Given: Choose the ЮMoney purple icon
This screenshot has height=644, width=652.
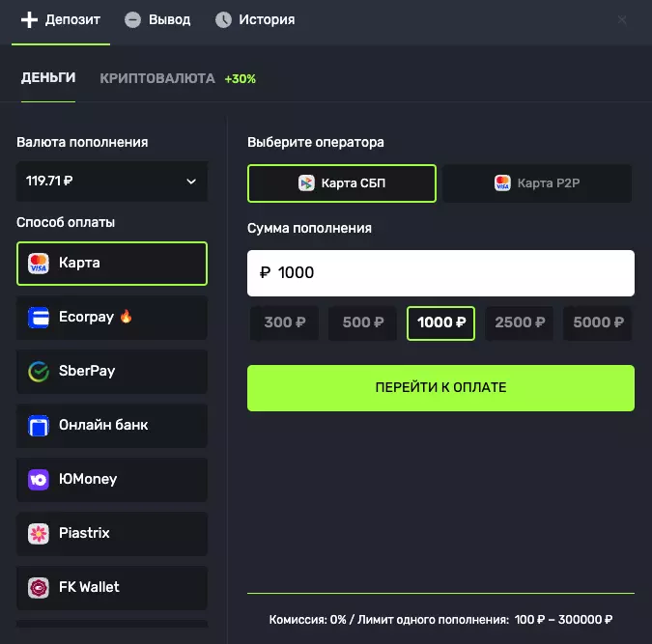Looking at the screenshot, I should pyautogui.click(x=39, y=479).
